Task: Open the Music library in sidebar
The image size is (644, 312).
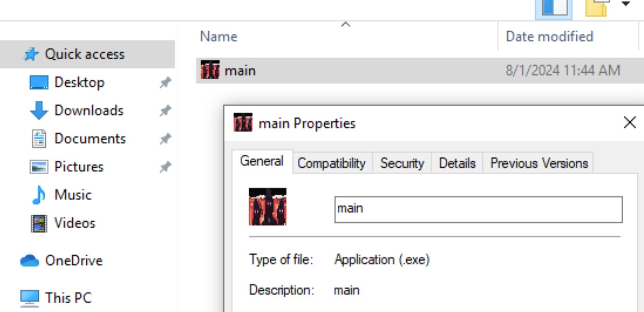Action: 73,195
